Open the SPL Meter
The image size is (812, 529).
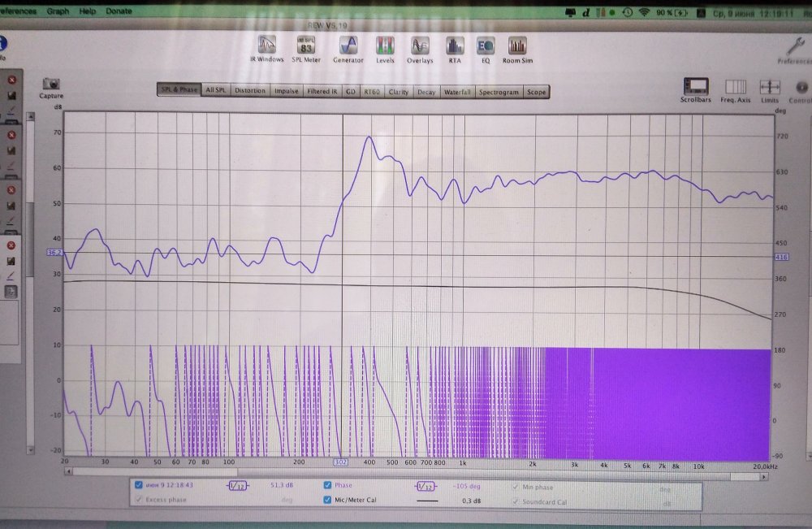click(x=308, y=46)
